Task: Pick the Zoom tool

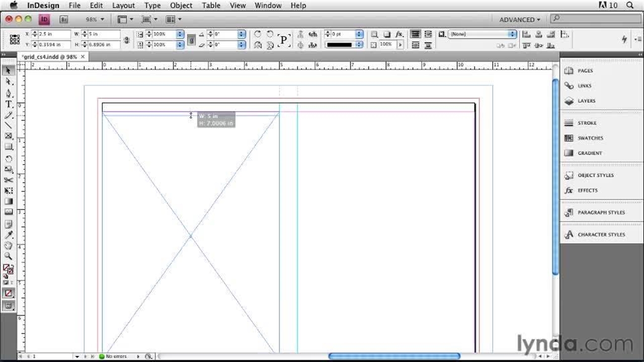Action: (8, 256)
